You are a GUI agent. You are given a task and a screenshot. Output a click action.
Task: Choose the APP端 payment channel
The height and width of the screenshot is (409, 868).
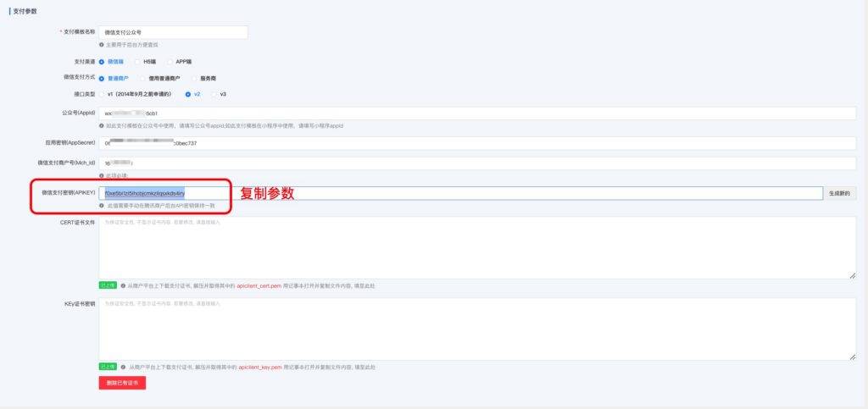click(x=170, y=62)
